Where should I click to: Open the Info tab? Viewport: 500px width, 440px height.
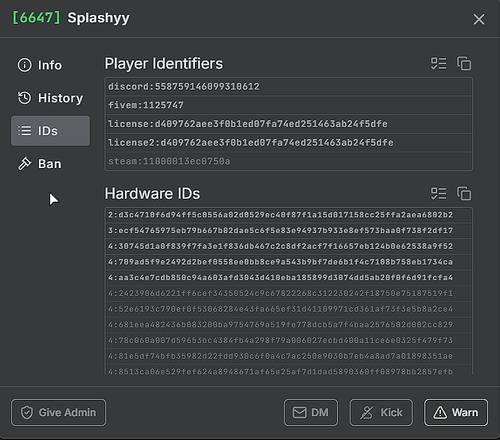(50, 65)
